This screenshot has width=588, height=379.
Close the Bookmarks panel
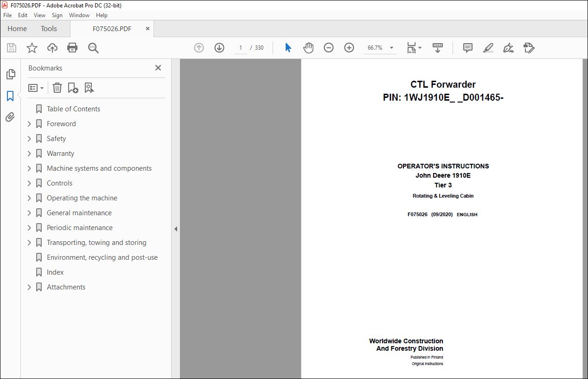158,68
